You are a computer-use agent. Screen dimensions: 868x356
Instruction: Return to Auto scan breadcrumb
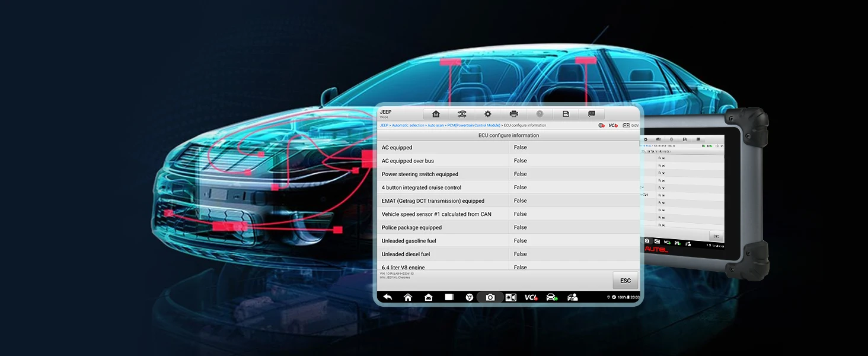435,125
